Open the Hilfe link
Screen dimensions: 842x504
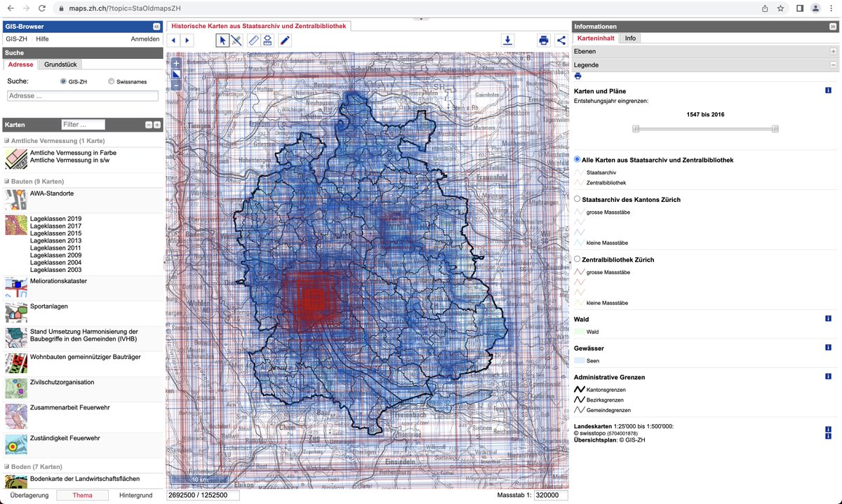coord(42,39)
